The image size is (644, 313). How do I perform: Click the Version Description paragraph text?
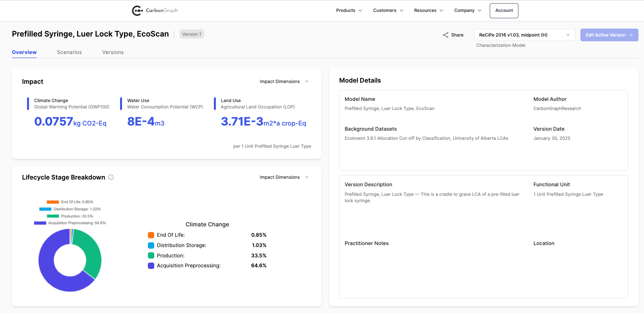432,197
